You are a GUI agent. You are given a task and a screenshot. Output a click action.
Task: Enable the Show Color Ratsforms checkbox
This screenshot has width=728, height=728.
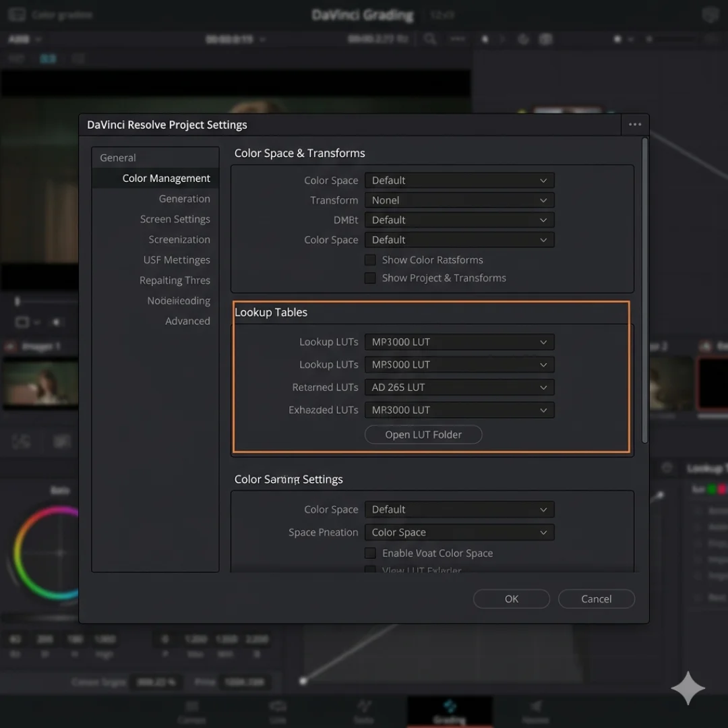pos(370,260)
